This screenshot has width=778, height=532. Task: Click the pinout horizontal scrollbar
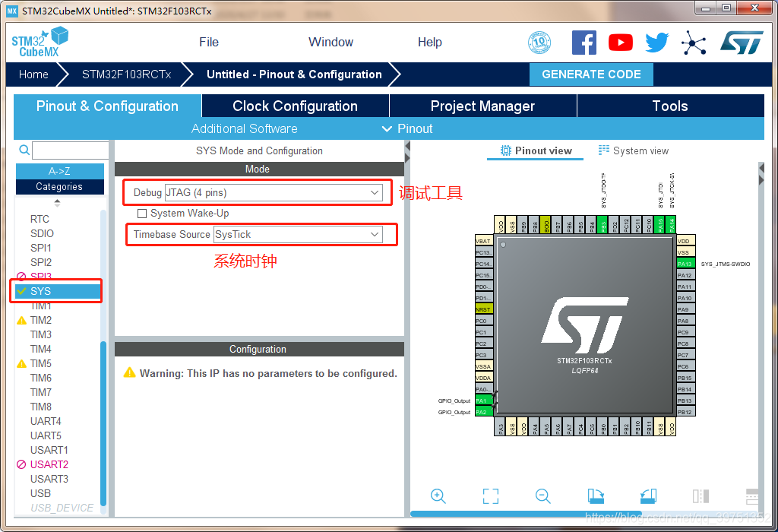pyautogui.click(x=526, y=514)
